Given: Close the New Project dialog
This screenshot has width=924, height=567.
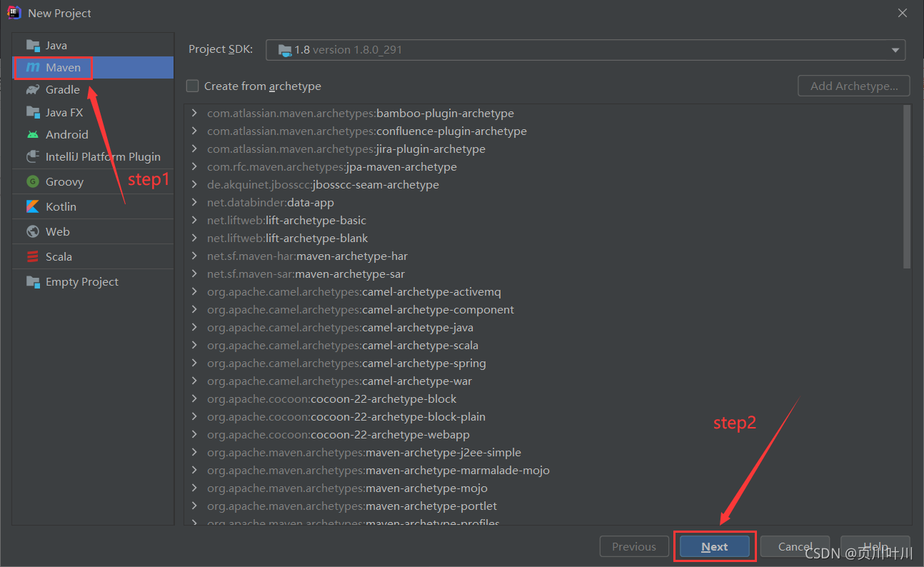Looking at the screenshot, I should click(x=902, y=13).
